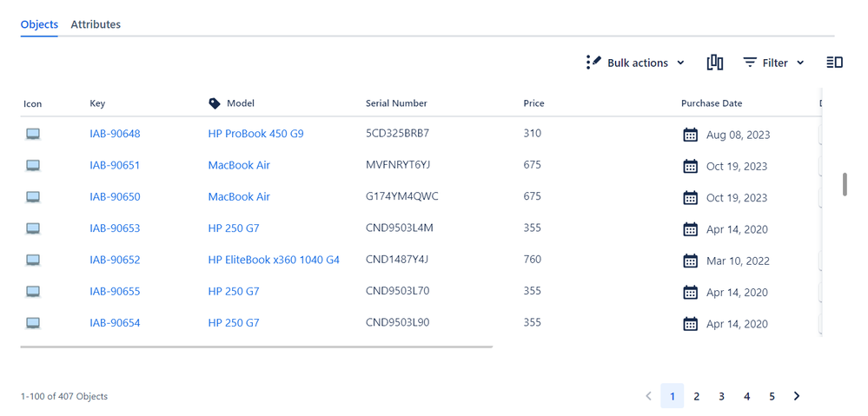
Task: Click calendar icon in row IAB-90650
Action: point(690,197)
